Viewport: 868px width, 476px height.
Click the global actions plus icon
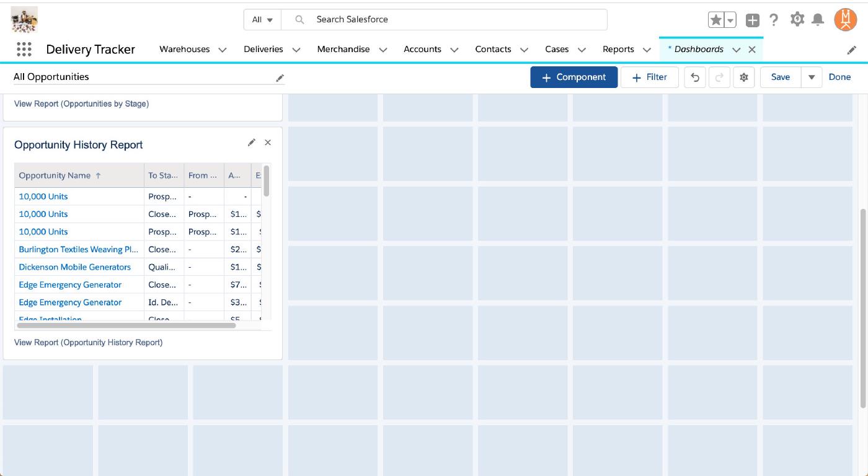click(x=752, y=20)
